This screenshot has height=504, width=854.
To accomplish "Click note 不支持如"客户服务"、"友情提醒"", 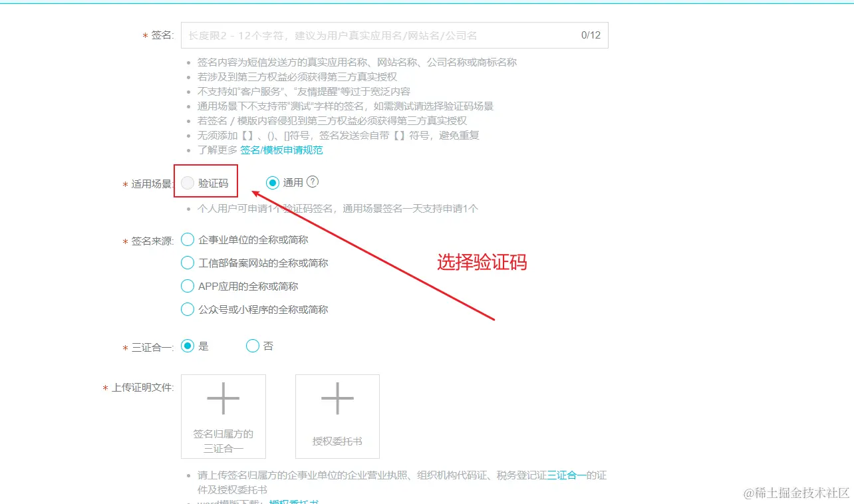I will point(304,92).
